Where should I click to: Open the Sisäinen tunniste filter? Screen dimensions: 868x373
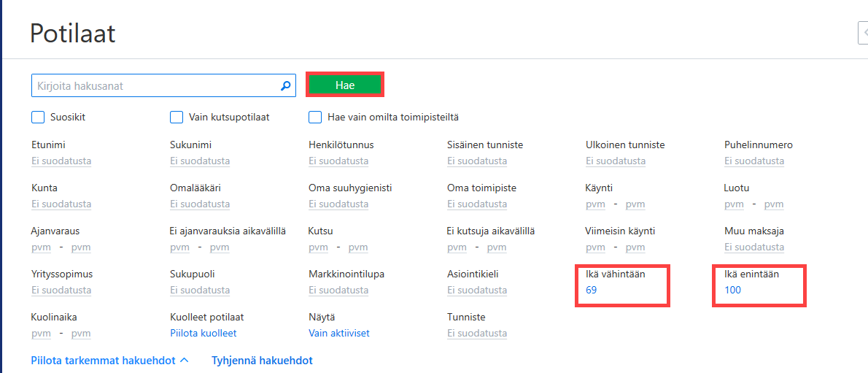click(477, 161)
